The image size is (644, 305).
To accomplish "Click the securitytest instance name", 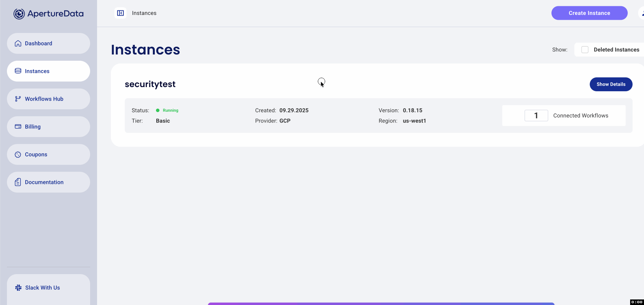I will (150, 84).
